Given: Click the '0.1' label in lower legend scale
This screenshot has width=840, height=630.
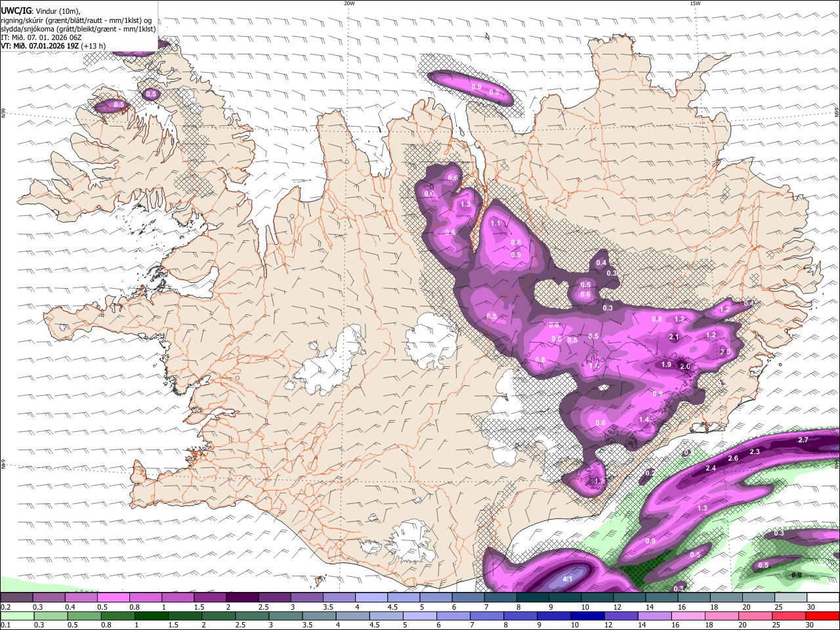Looking at the screenshot, I should point(5,625).
